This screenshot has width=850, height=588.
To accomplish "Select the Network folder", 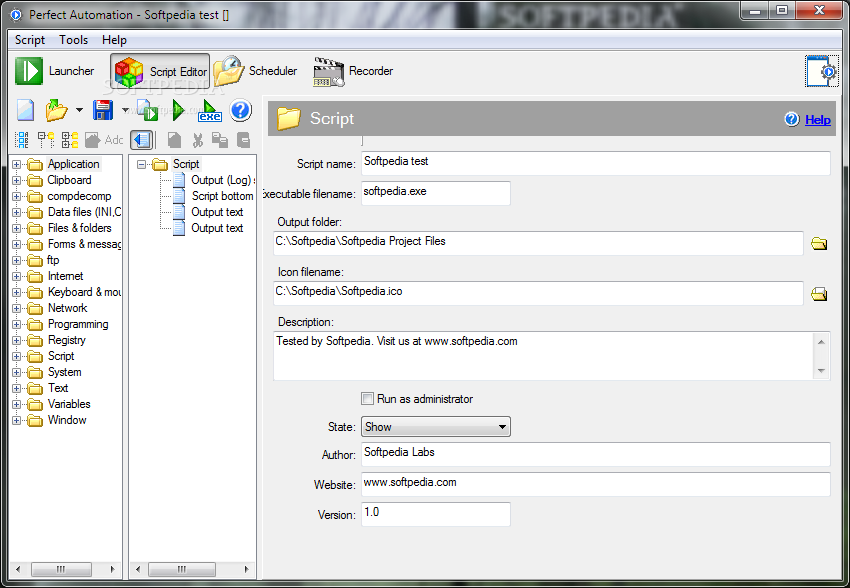I will click(67, 308).
